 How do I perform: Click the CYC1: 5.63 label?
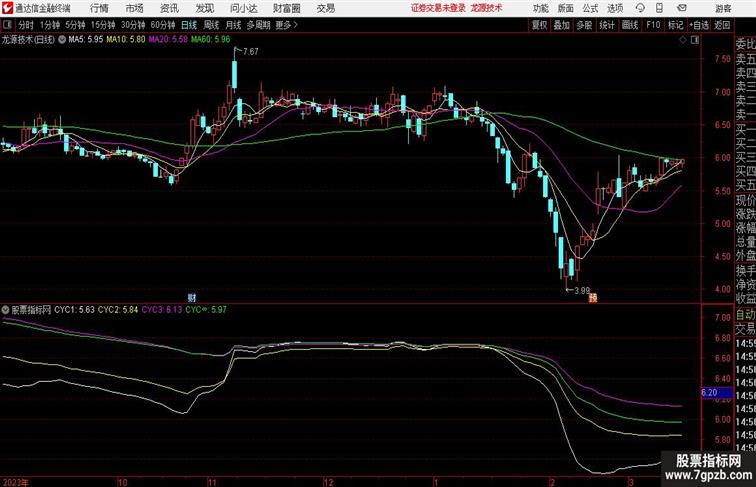click(x=74, y=310)
